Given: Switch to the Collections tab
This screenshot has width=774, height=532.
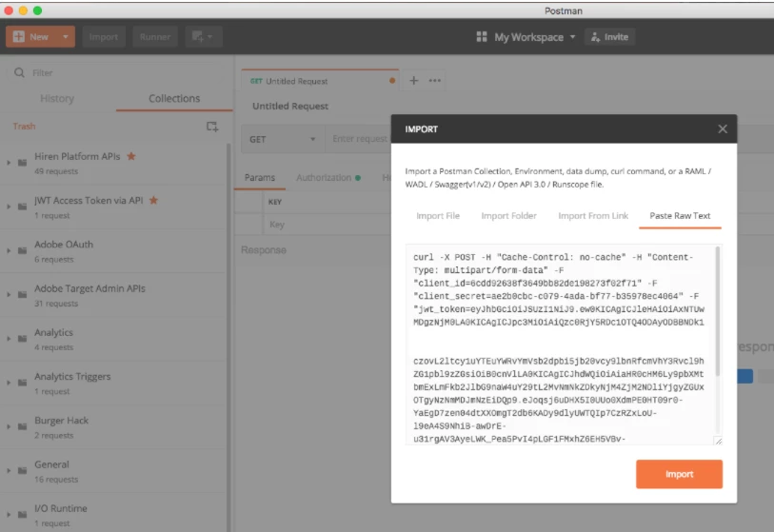Looking at the screenshot, I should 174,98.
